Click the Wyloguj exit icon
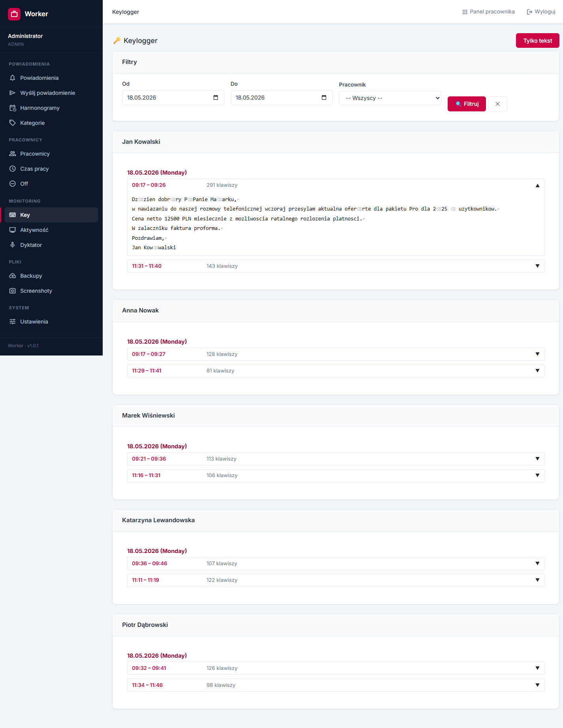The height and width of the screenshot is (728, 563). [x=529, y=12]
